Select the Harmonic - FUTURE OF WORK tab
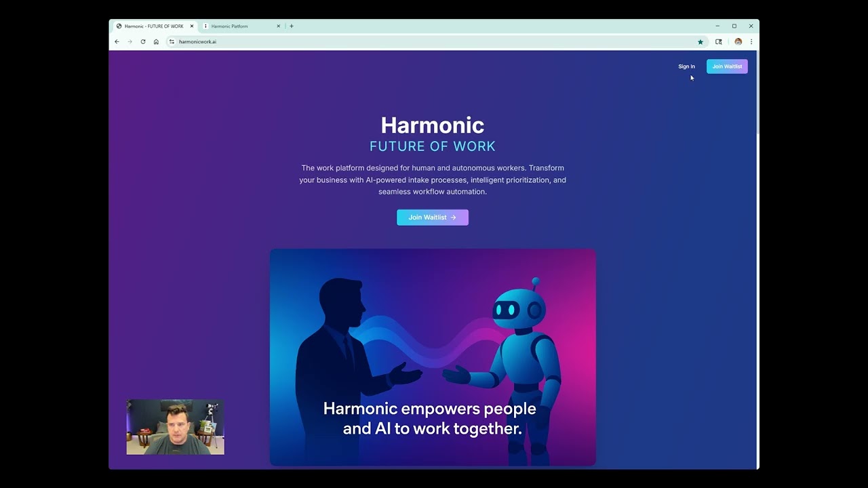The height and width of the screenshot is (488, 868). tap(153, 26)
